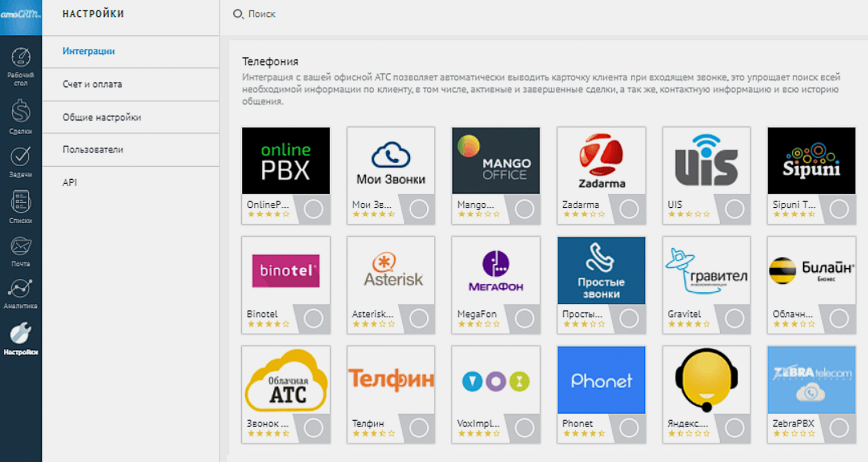This screenshot has height=462, width=868.
Task: Open the Телфин logo tile
Action: pos(391,380)
